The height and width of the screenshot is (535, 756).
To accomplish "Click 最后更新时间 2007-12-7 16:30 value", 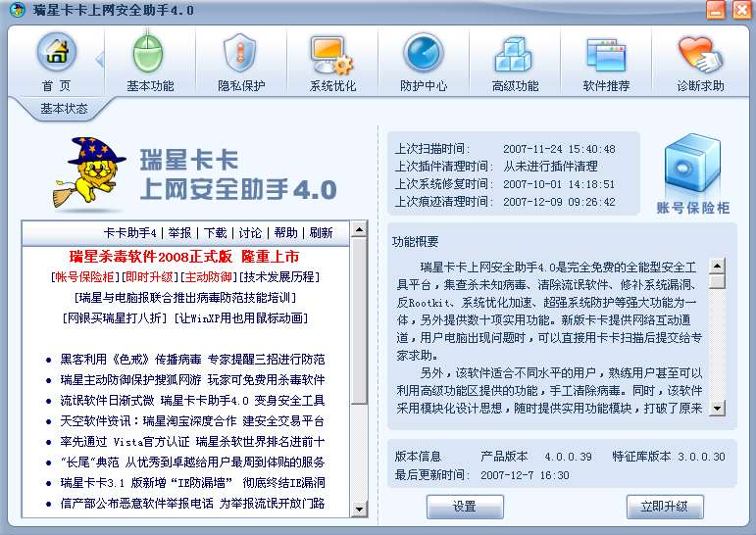I will point(525,475).
